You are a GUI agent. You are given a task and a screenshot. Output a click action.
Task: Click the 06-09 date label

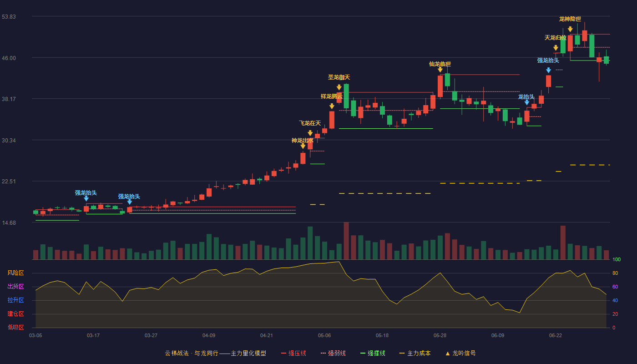[498, 335]
